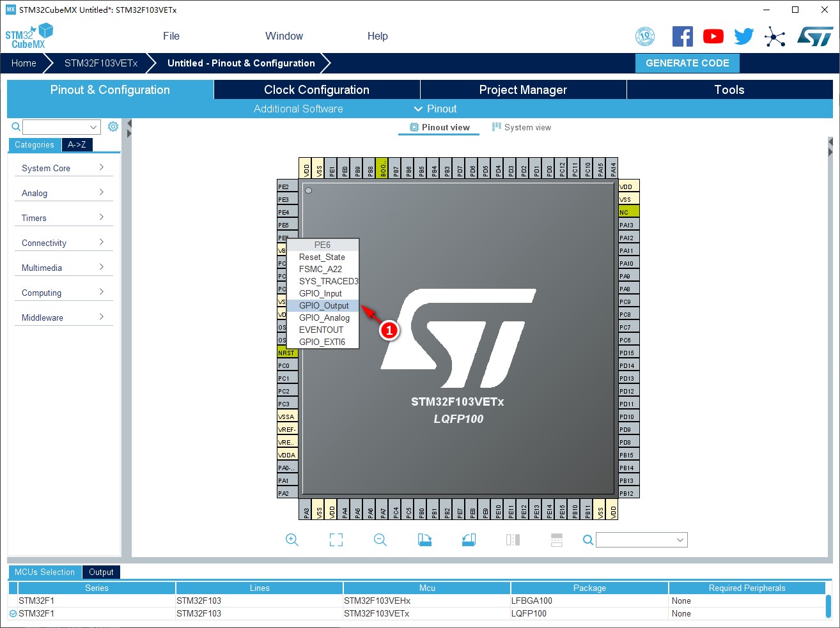
Task: Expand the Connectivity category
Action: coord(63,243)
